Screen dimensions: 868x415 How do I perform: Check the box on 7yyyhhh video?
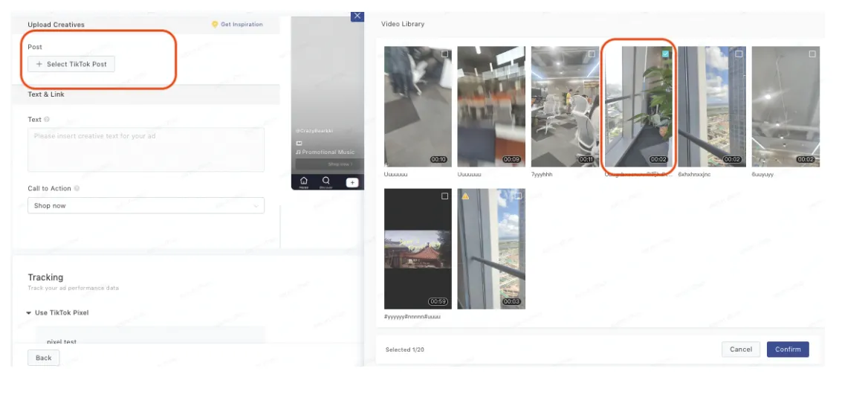(592, 54)
